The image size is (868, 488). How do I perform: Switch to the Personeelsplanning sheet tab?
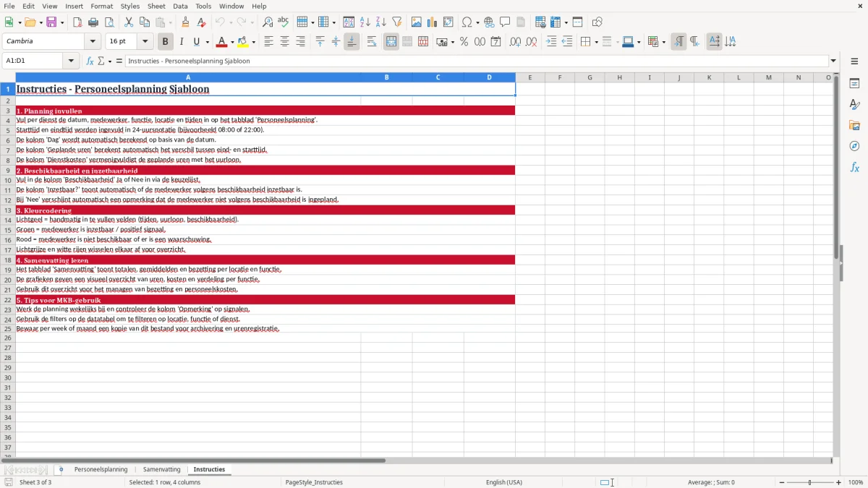101,469
